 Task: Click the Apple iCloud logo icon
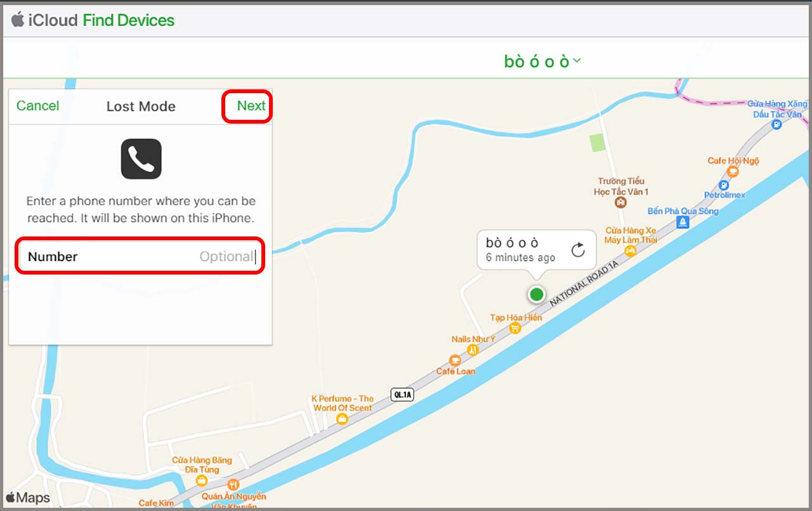(x=18, y=20)
